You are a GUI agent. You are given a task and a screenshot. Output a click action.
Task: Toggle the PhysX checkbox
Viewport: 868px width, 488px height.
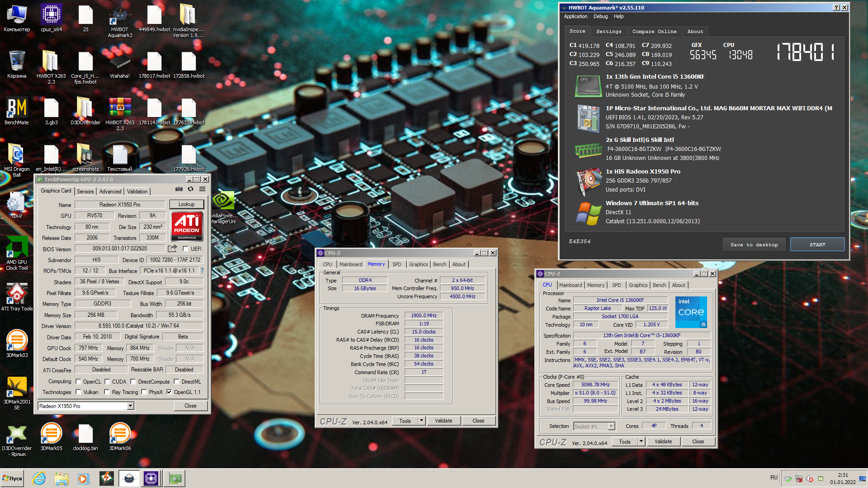tap(144, 392)
